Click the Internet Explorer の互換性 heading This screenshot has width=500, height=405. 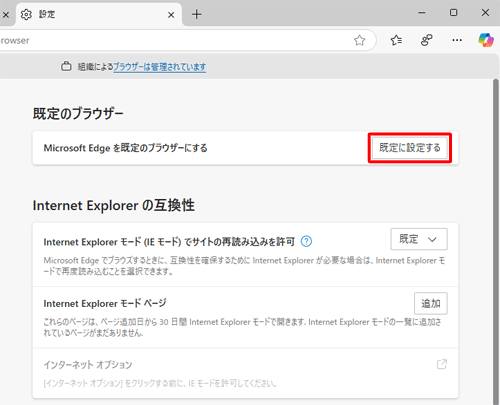[x=114, y=205]
